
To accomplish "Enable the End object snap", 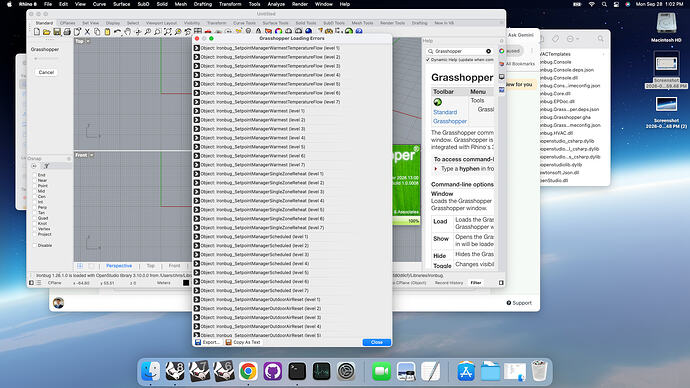I will pyautogui.click(x=35, y=175).
